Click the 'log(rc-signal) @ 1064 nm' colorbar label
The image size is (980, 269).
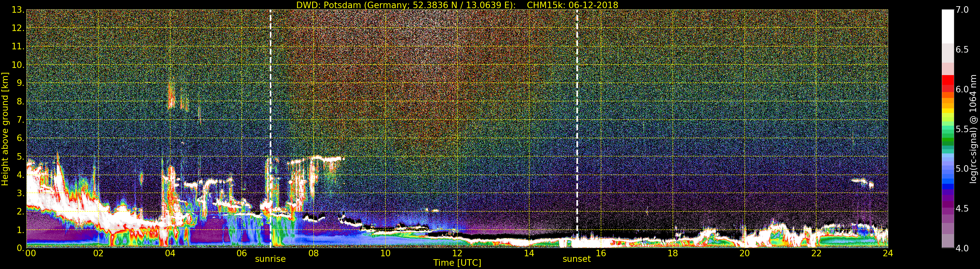pyautogui.click(x=973, y=129)
